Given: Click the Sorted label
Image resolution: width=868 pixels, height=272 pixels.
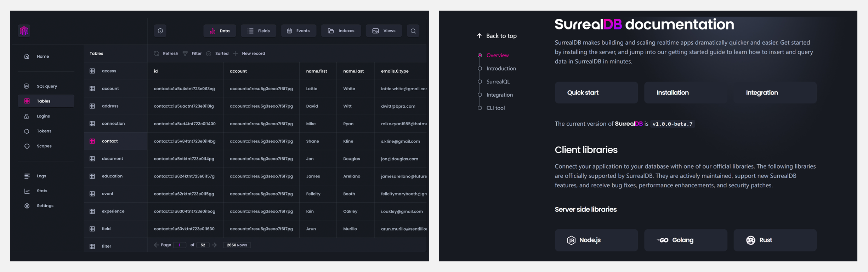Looking at the screenshot, I should (x=222, y=53).
